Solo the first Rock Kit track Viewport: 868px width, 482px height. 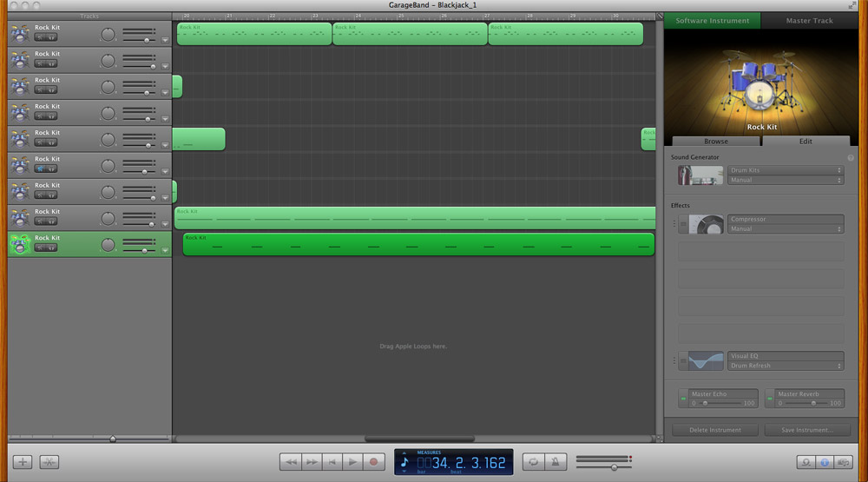pyautogui.click(x=51, y=37)
